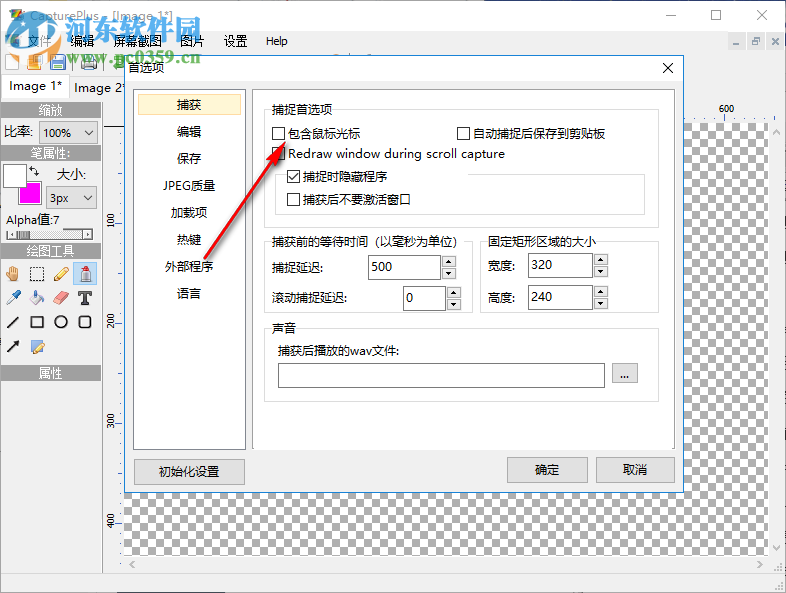Increase 捕捉延迟 with up arrow

pos(449,261)
